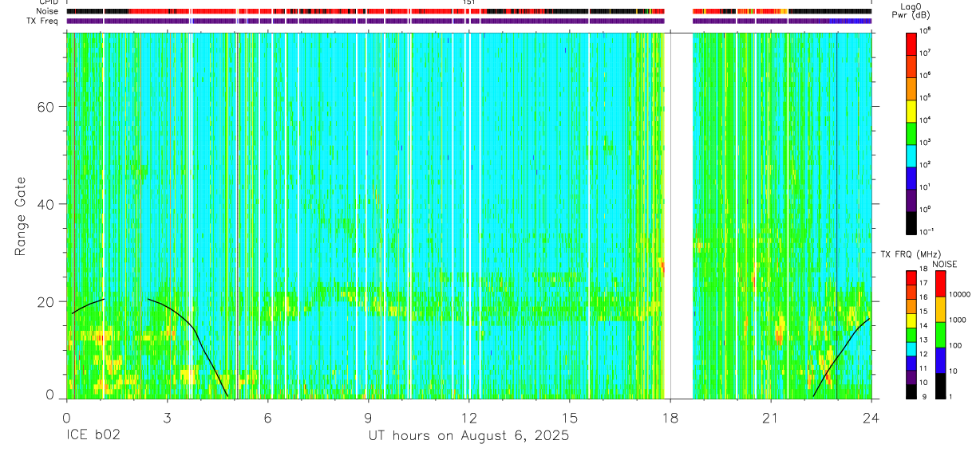
Task: Click the "NOISE" legend title
Action: (945, 264)
